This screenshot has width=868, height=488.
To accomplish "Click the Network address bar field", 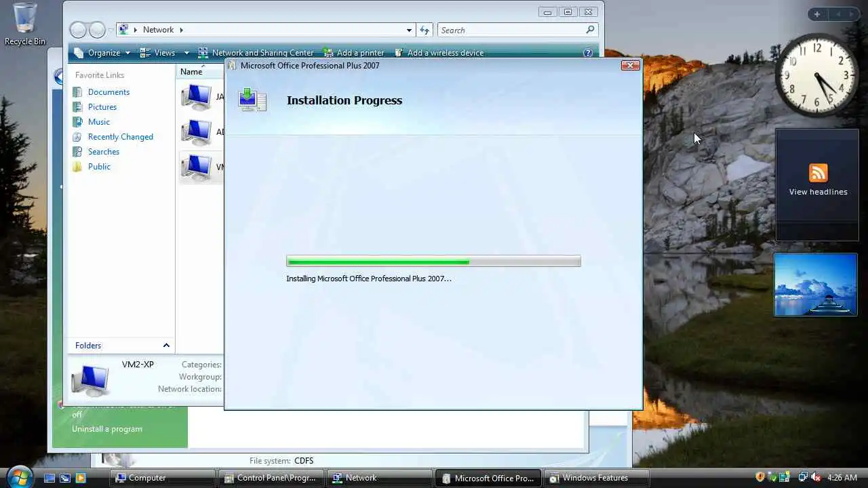I will [264, 30].
